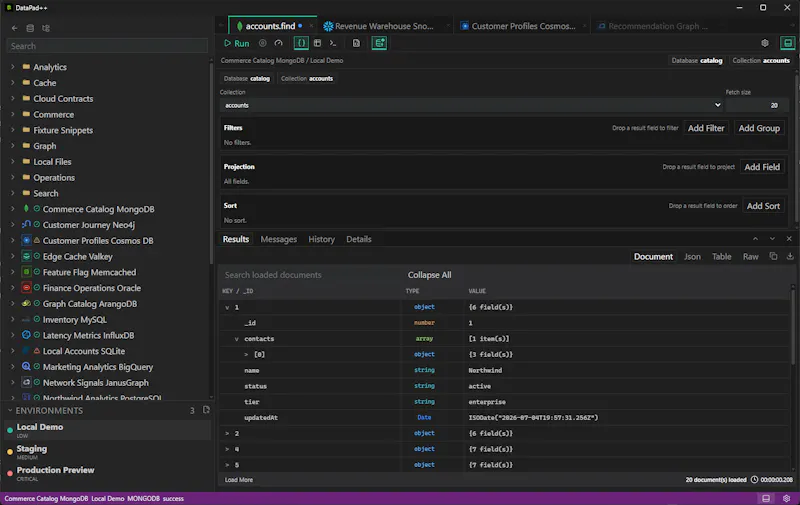Click Load More link

[x=239, y=480]
